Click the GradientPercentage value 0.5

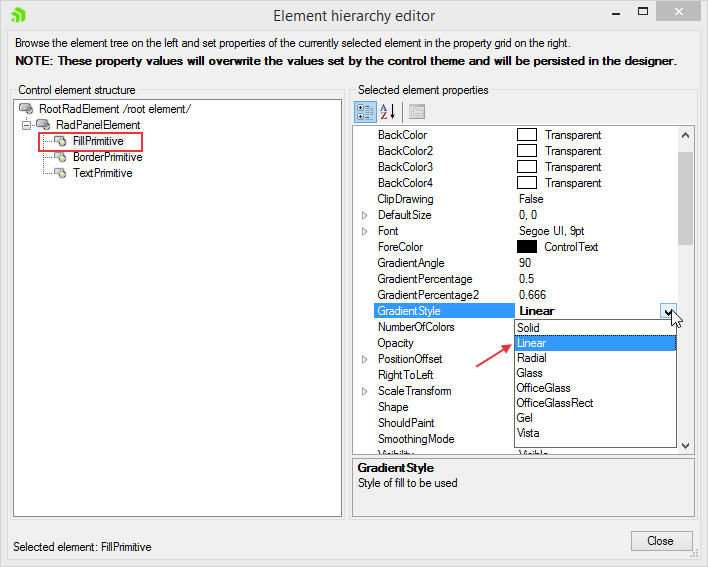[x=526, y=279]
